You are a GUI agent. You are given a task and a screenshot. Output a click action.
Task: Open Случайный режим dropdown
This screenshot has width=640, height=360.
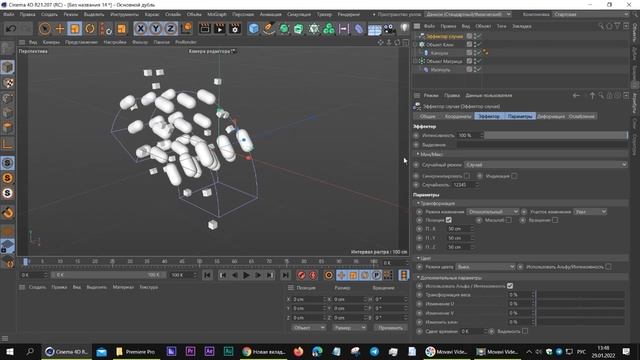pos(546,164)
